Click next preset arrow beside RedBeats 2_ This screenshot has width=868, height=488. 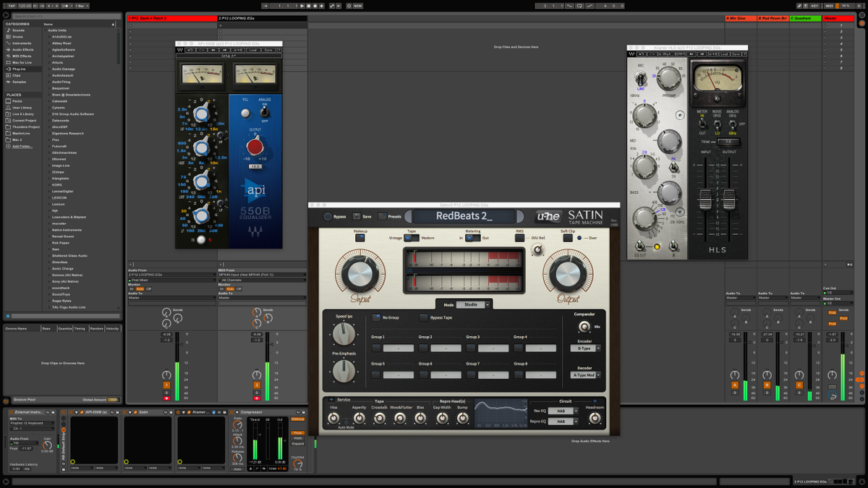[x=519, y=216]
